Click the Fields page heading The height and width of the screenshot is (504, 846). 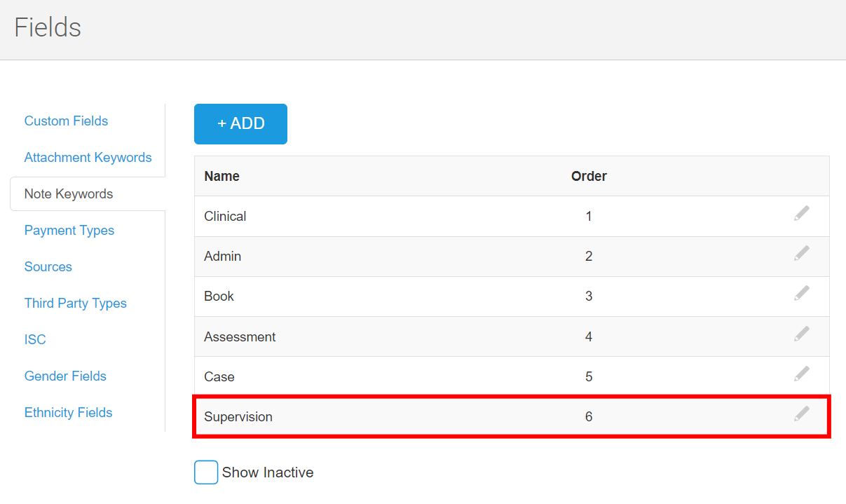coord(48,28)
